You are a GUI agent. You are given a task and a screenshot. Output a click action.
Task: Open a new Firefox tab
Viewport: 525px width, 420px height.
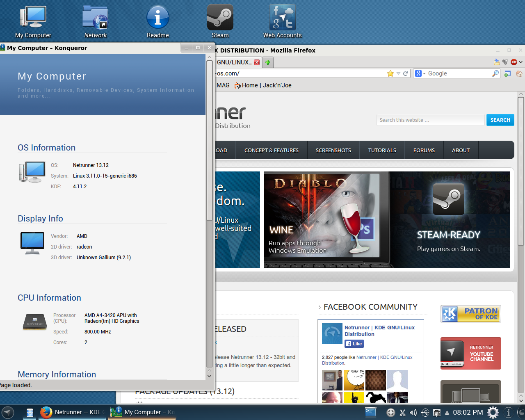[268, 62]
